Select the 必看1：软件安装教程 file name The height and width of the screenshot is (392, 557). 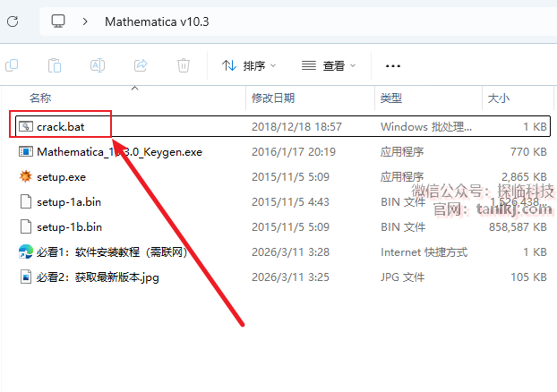[x=112, y=252]
